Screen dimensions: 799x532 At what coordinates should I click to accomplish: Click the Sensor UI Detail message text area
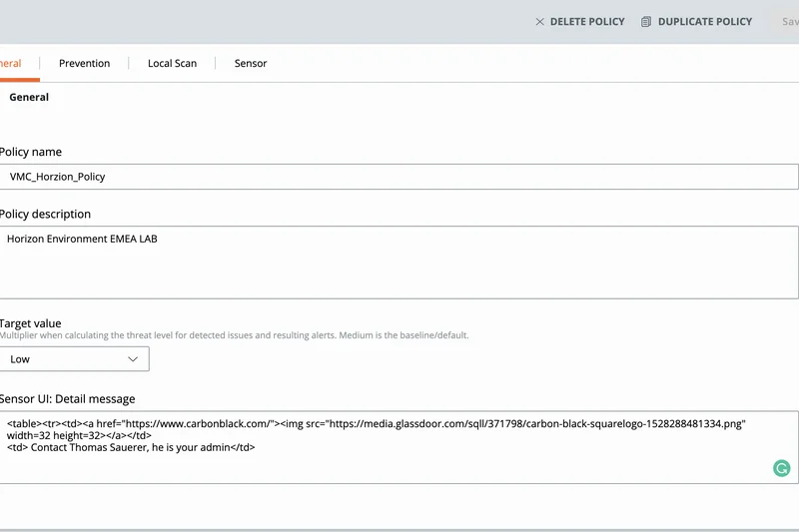click(x=399, y=447)
